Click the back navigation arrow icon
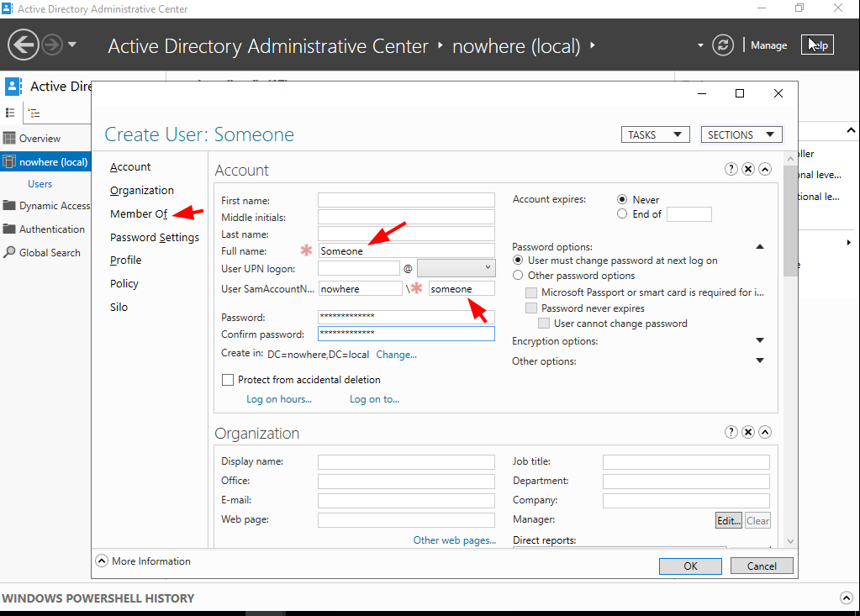 coord(23,45)
